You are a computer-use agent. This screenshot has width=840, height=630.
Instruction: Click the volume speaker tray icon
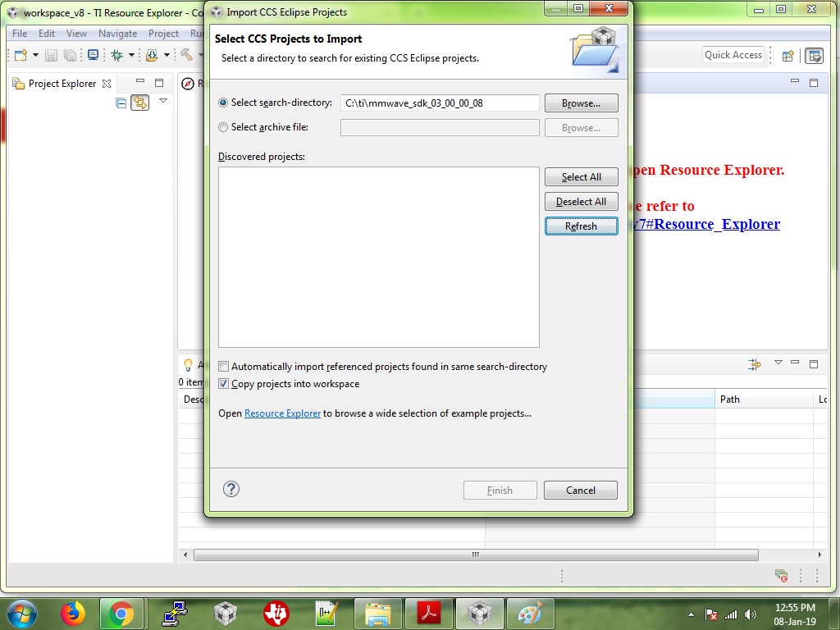pyautogui.click(x=751, y=614)
